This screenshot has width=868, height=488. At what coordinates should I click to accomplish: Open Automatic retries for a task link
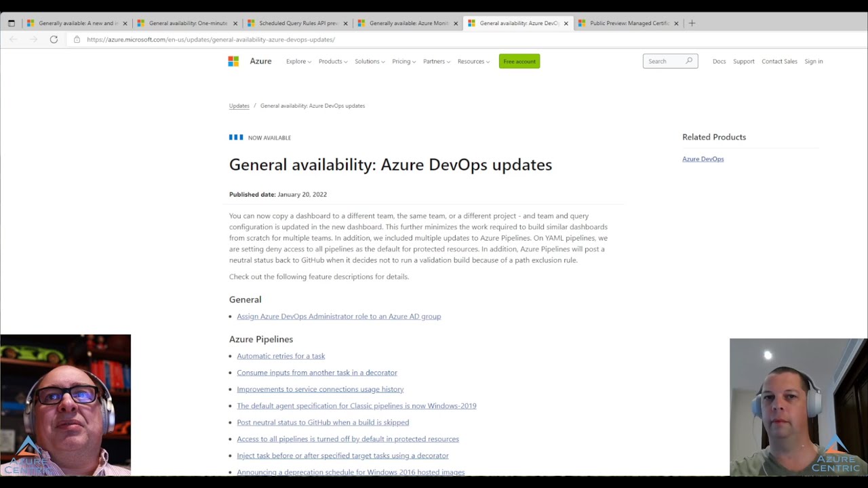click(x=281, y=356)
